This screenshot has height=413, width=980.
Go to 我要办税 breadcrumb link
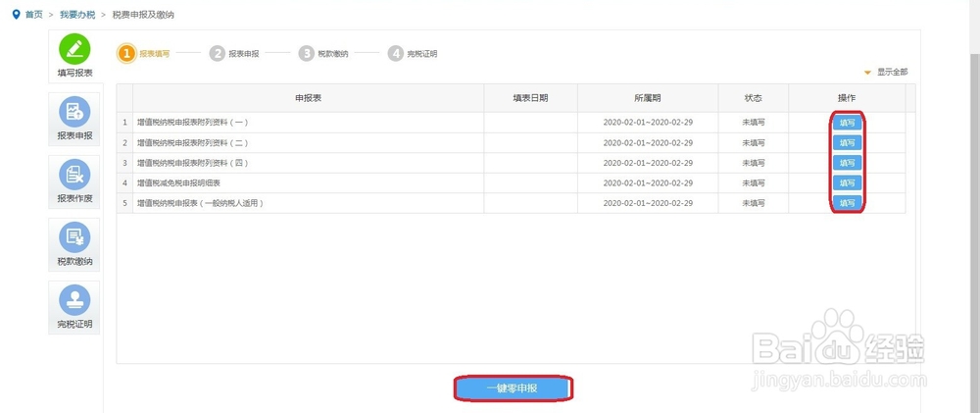77,15
